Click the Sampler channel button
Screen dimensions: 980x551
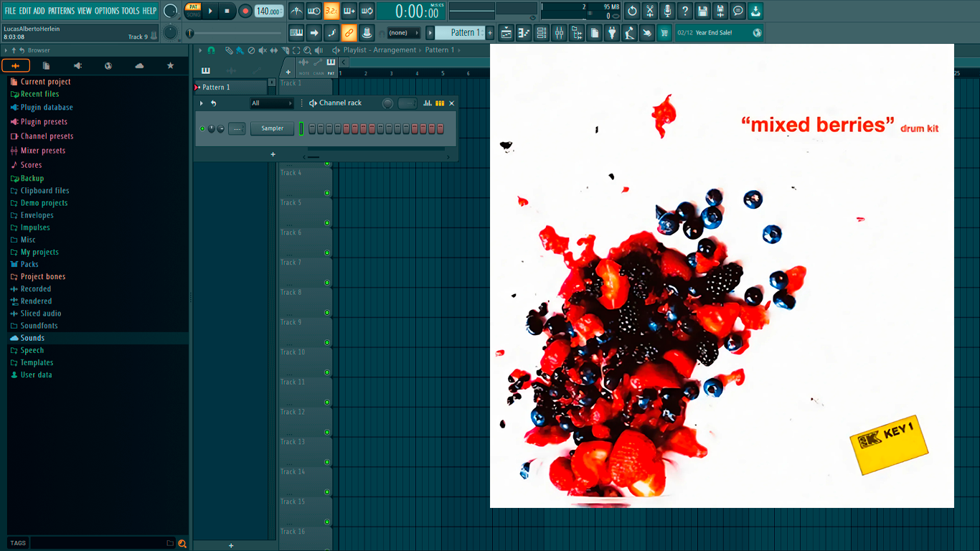pos(272,128)
